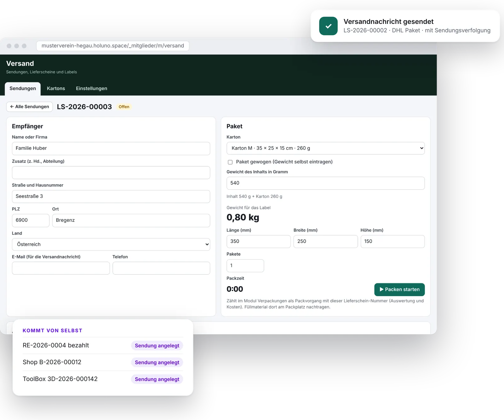Click the PLZ field containing 6900

31,220
